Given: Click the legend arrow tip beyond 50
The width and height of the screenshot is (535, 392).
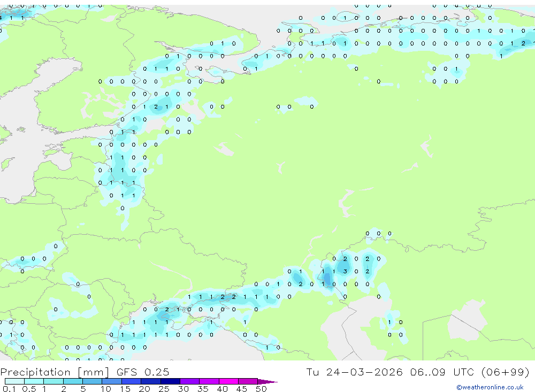Looking at the screenshot, I should coord(267,382).
